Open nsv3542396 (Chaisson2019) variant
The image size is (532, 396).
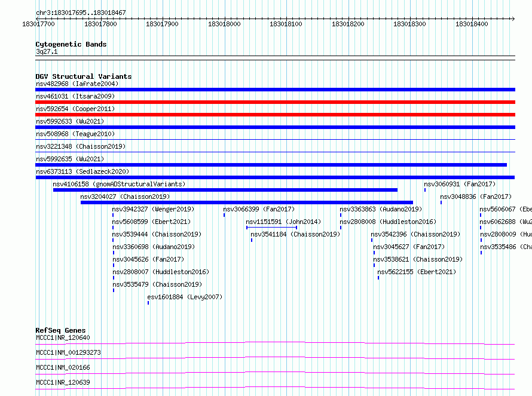point(415,234)
